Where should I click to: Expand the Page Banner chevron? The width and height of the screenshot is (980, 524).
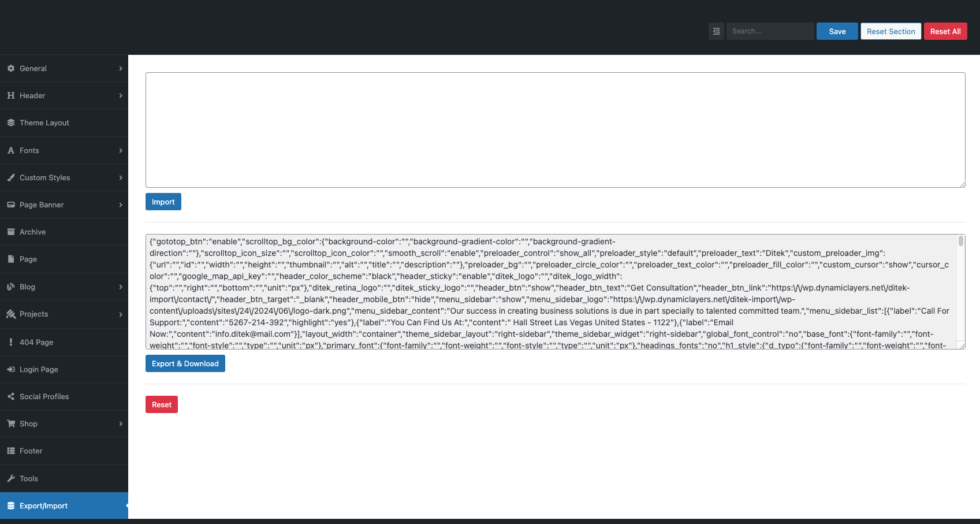121,205
